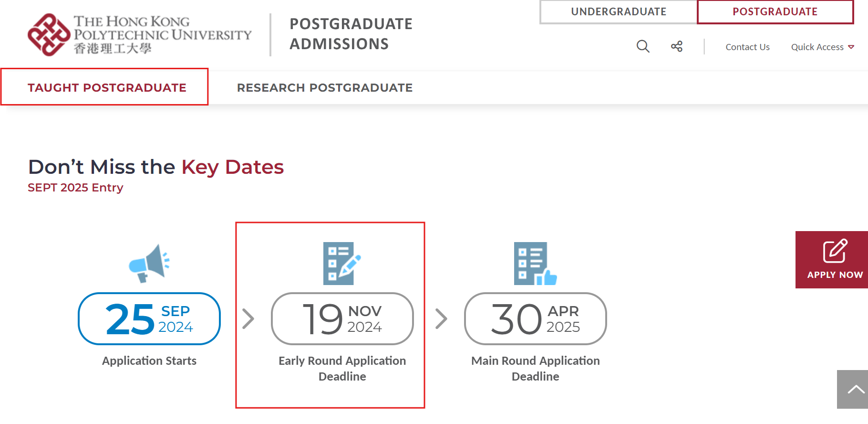Click the chevron after 25 Sep date

click(x=248, y=318)
